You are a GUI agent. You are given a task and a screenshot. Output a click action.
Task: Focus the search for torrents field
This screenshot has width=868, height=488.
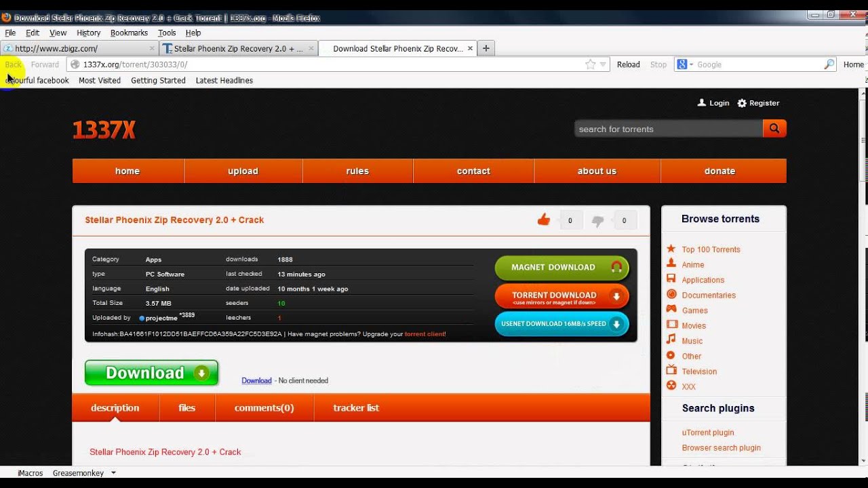tap(669, 129)
